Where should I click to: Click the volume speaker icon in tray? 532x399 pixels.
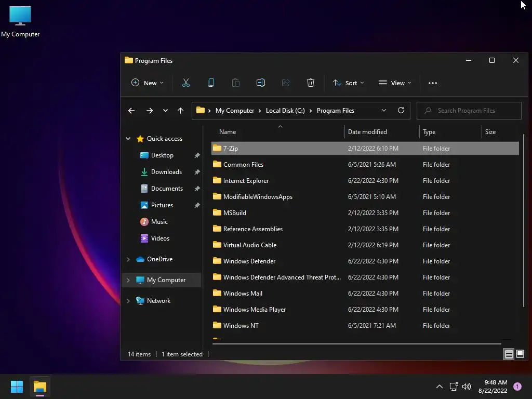tap(467, 387)
